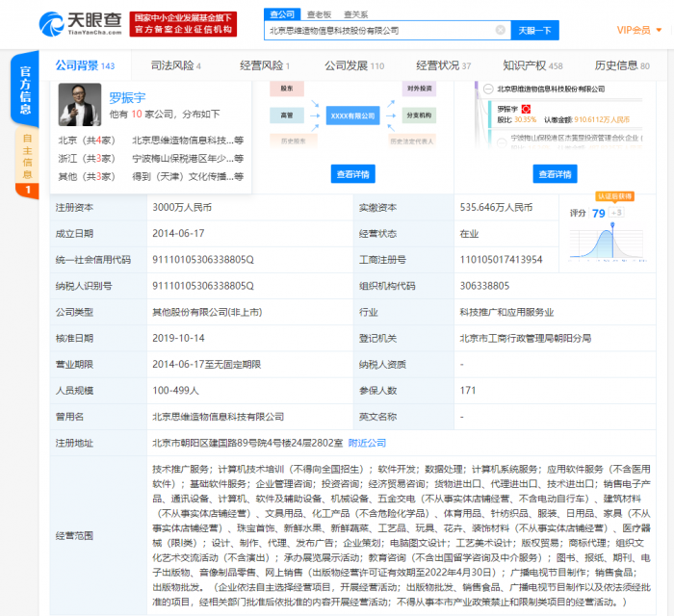Click the 自主信息 badge number 1
The height and width of the screenshot is (616, 674).
click(26, 190)
